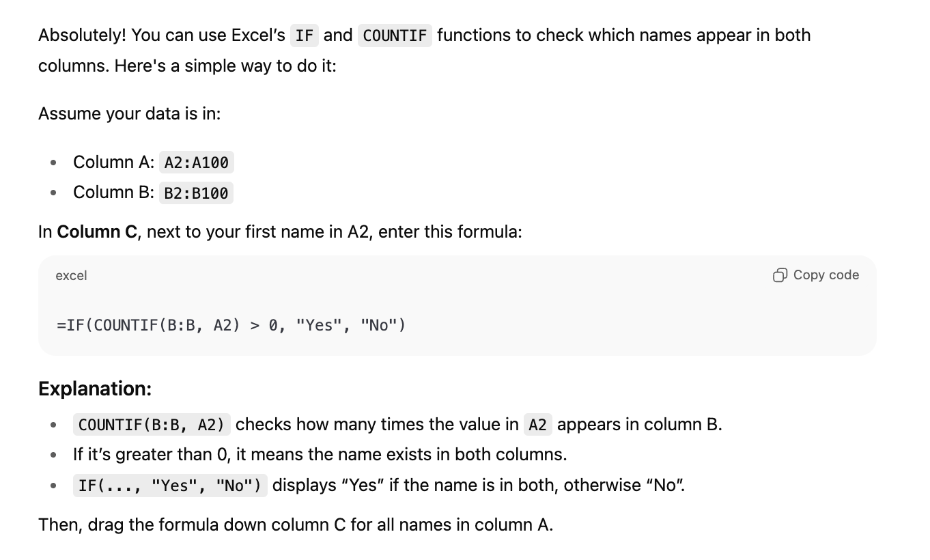
Task: Click the inline COUNTIF code chip in first paragraph
Action: click(x=395, y=36)
